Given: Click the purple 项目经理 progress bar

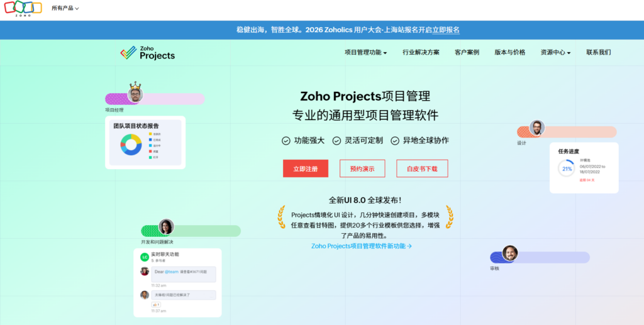Looking at the screenshot, I should point(155,99).
